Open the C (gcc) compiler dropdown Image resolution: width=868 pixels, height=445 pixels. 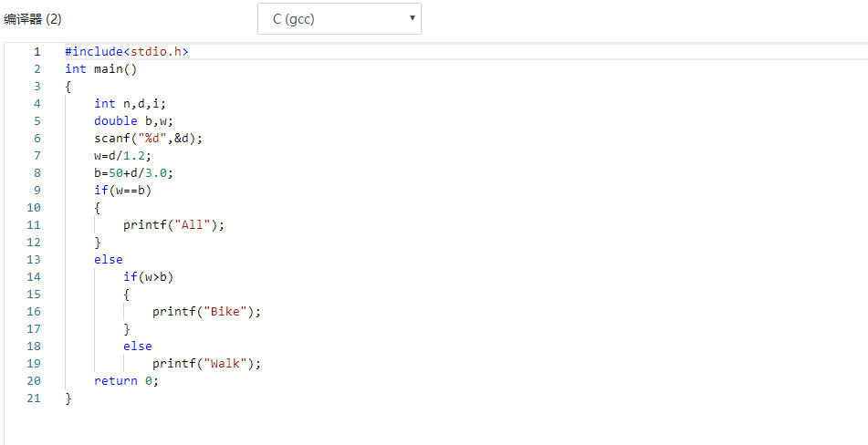(x=339, y=19)
